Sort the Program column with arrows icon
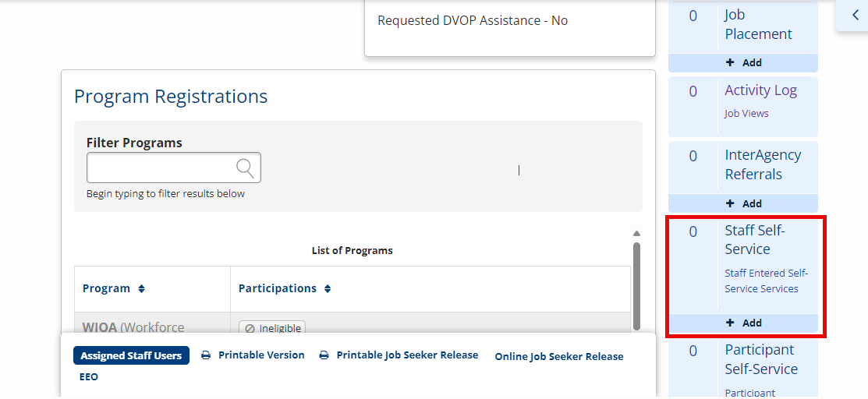The height and width of the screenshot is (399, 868). tap(141, 289)
